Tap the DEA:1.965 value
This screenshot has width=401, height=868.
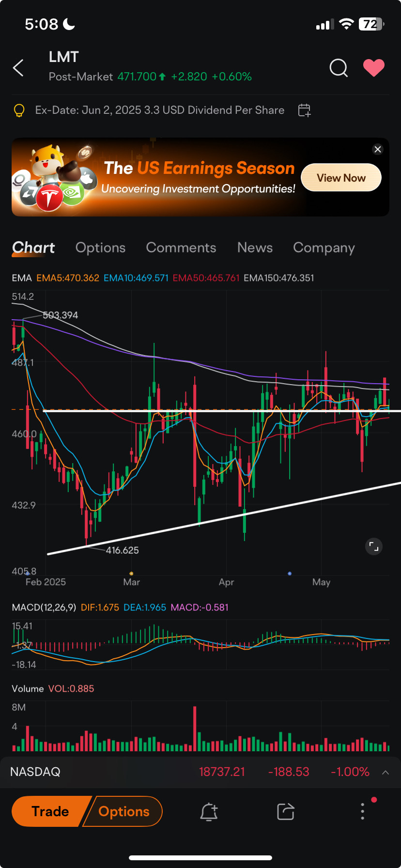pyautogui.click(x=145, y=607)
